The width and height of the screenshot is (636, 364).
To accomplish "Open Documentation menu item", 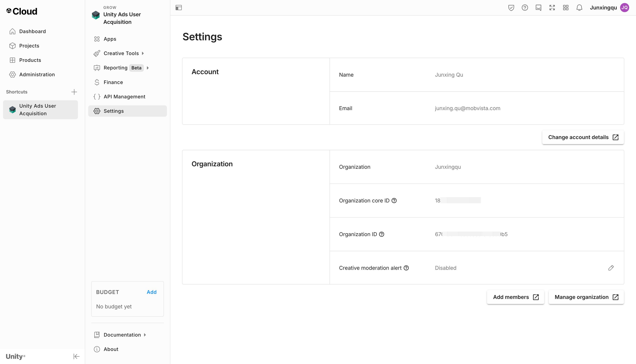I will 122,335.
